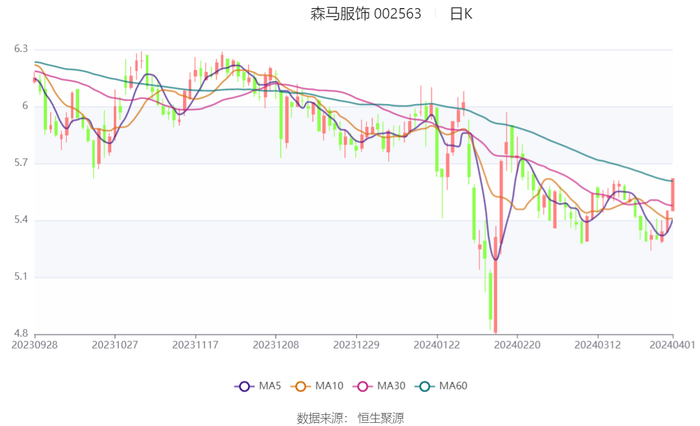The height and width of the screenshot is (426, 700).
Task: Click the 4.8 price label on the y-axis
Action: click(20, 334)
